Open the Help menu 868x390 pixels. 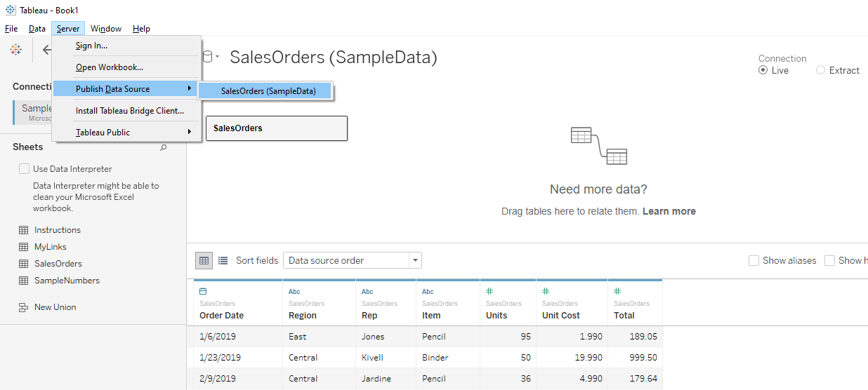(141, 29)
